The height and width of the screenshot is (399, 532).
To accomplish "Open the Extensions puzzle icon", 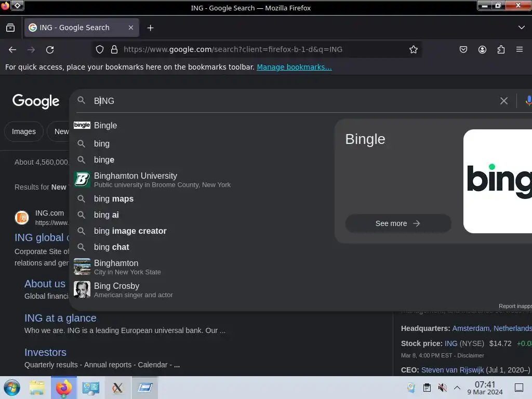I will tap(501, 49).
